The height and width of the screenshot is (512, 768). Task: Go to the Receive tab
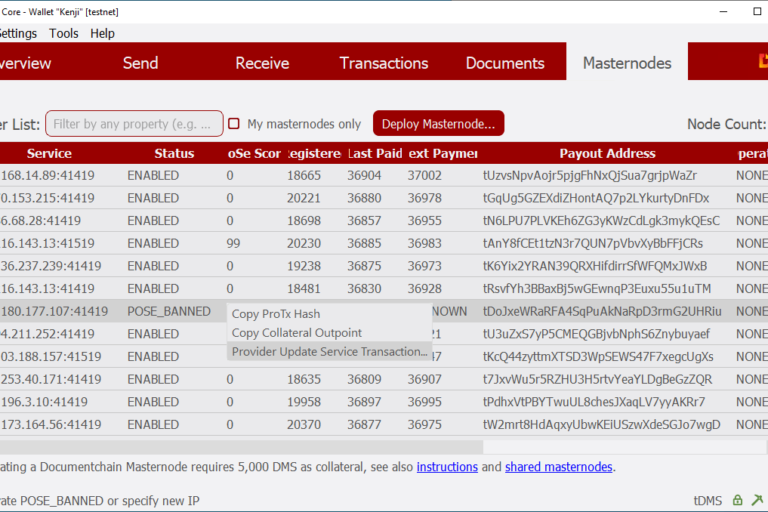(x=262, y=63)
